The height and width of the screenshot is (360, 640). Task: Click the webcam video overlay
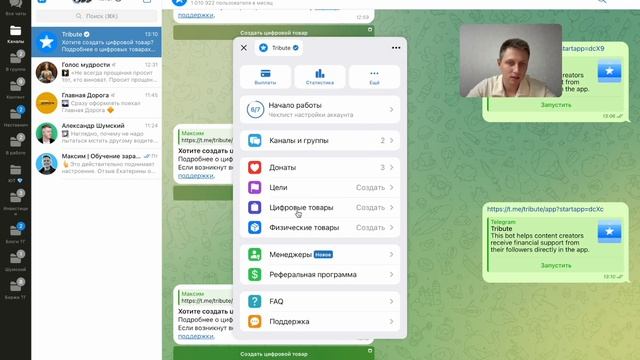click(x=511, y=60)
